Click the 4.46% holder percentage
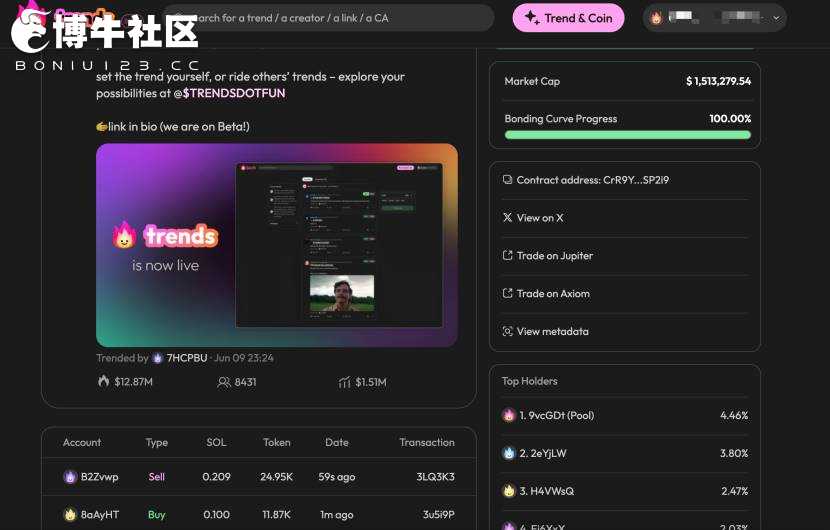Image resolution: width=830 pixels, height=530 pixels. point(734,416)
